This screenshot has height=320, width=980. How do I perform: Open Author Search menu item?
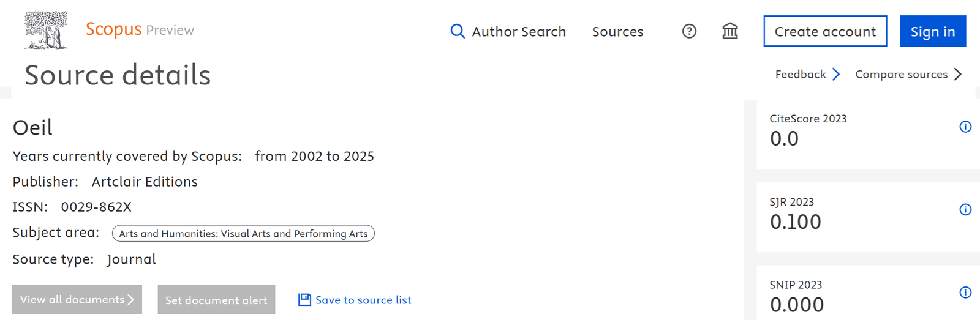508,31
